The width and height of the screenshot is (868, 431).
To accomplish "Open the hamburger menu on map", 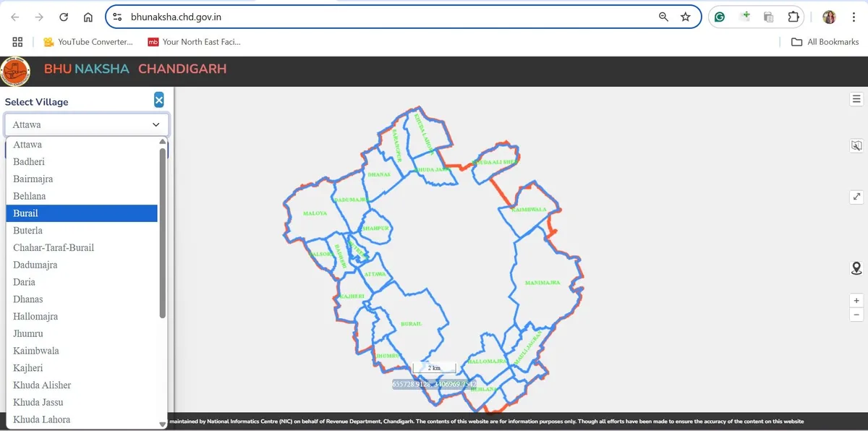I will 856,99.
